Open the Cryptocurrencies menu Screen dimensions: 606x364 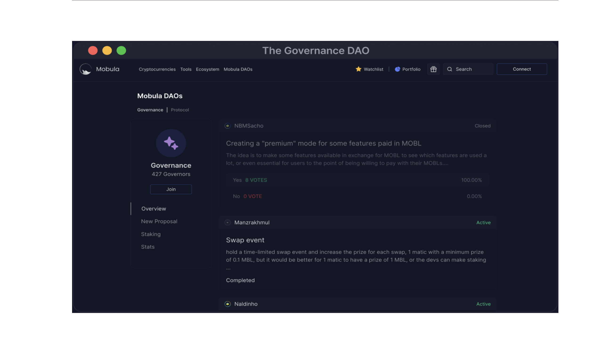coord(157,69)
